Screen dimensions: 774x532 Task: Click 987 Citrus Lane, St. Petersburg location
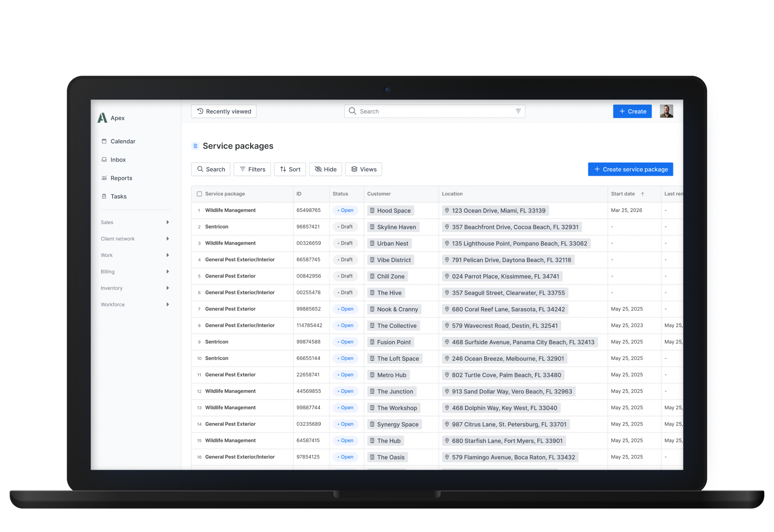pyautogui.click(x=506, y=424)
